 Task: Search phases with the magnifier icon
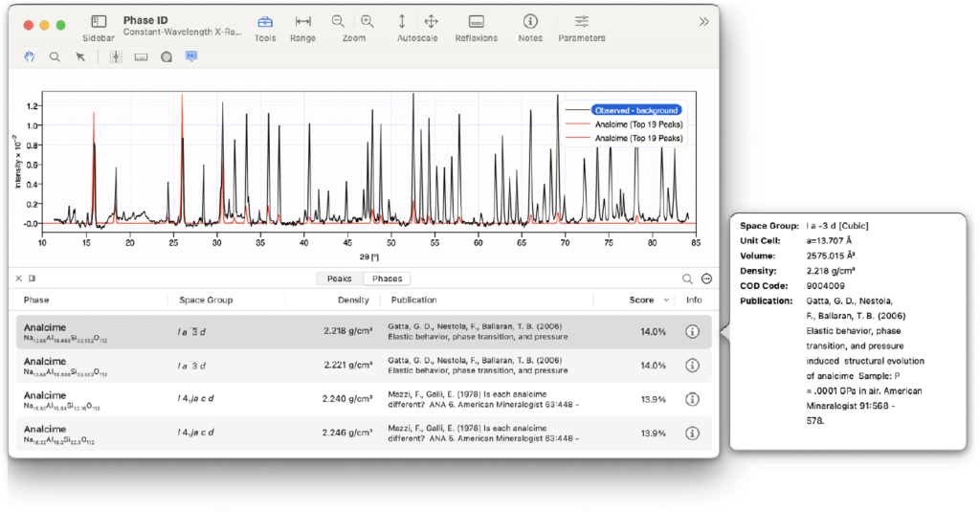coord(687,278)
